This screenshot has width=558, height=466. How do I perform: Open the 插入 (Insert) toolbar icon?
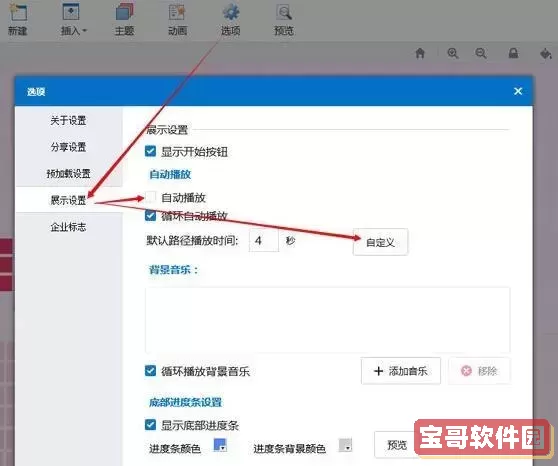pyautogui.click(x=71, y=12)
